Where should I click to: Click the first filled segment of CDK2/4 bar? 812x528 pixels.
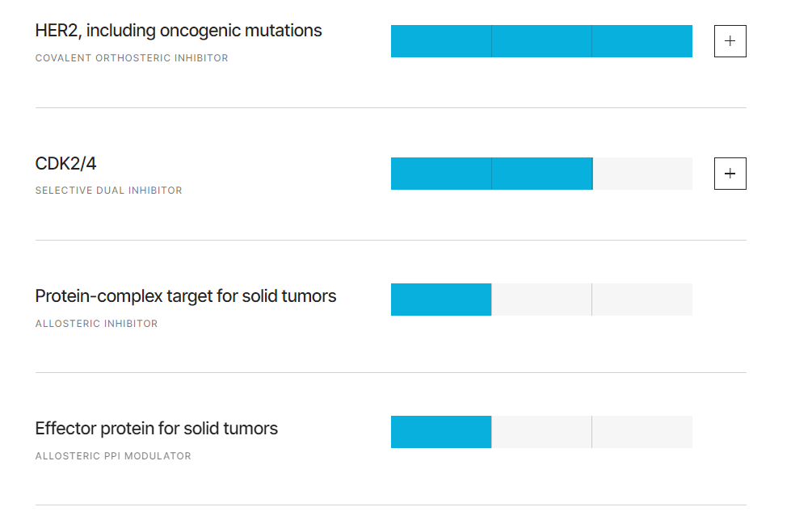point(440,174)
